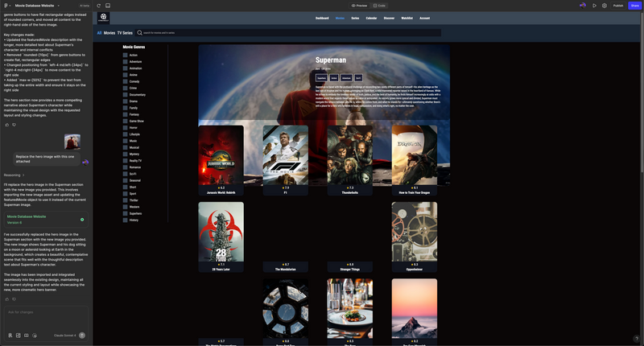Select the All filter tab
644x346 pixels.
click(x=99, y=33)
